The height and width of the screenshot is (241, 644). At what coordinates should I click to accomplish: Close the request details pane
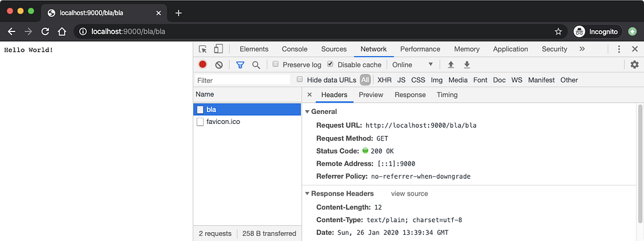coord(309,94)
